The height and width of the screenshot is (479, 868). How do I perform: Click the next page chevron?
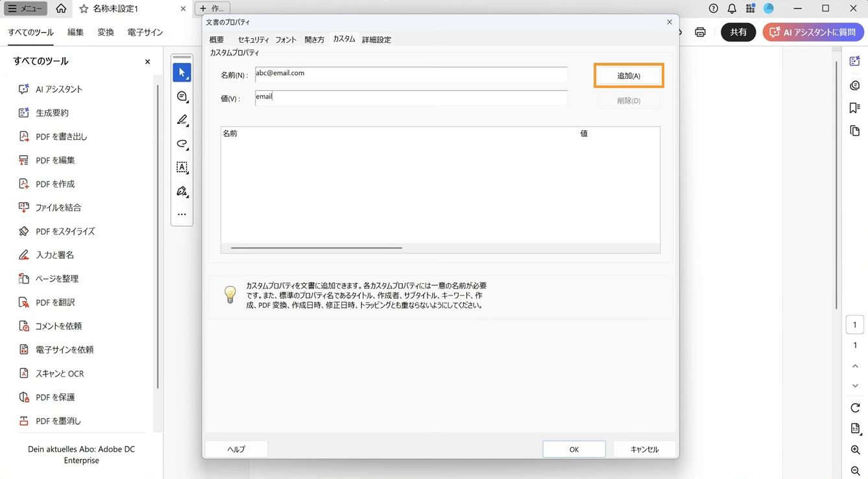[x=855, y=386]
